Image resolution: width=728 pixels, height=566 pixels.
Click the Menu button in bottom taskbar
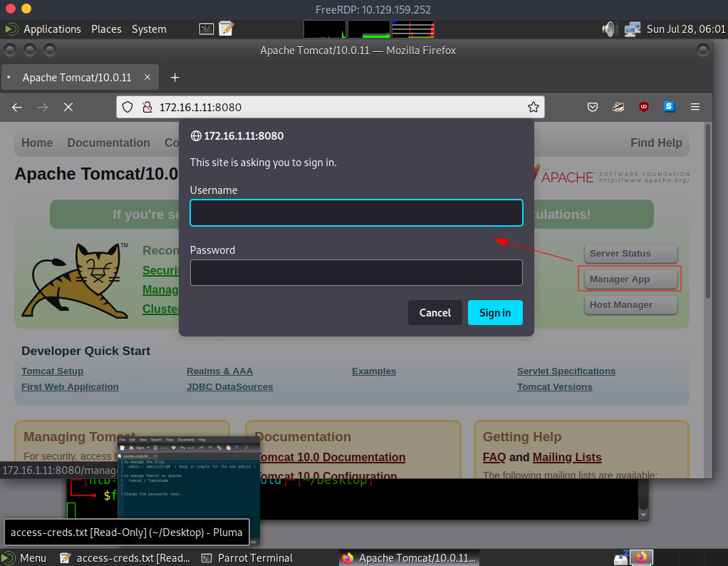25,558
